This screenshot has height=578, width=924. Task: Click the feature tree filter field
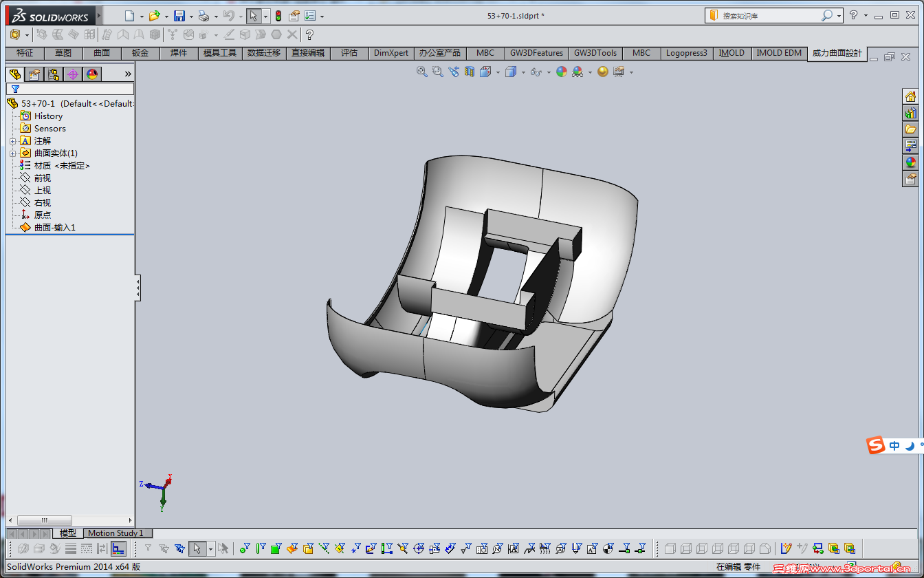point(70,89)
